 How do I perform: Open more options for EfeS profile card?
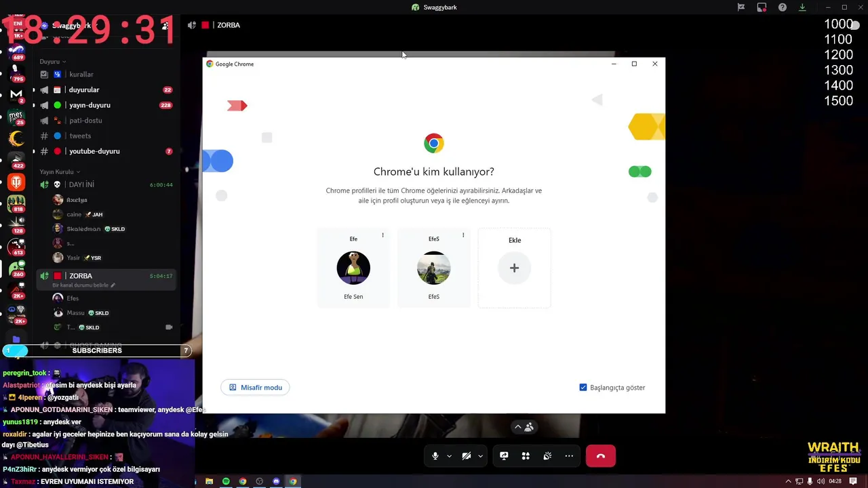coord(463,235)
